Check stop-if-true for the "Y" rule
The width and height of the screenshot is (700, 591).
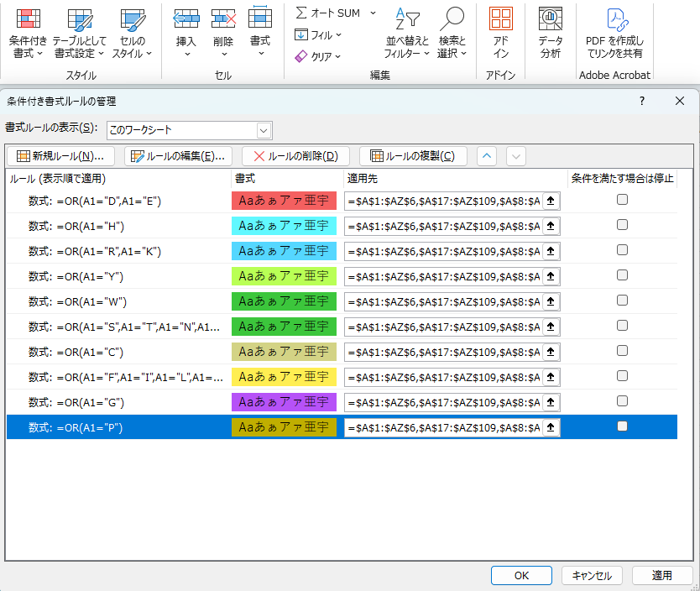(622, 275)
